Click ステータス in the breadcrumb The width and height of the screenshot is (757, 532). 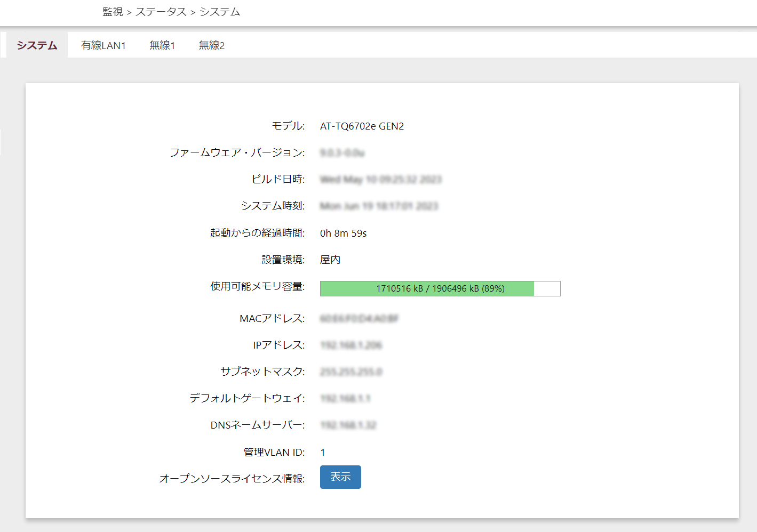[x=161, y=12]
